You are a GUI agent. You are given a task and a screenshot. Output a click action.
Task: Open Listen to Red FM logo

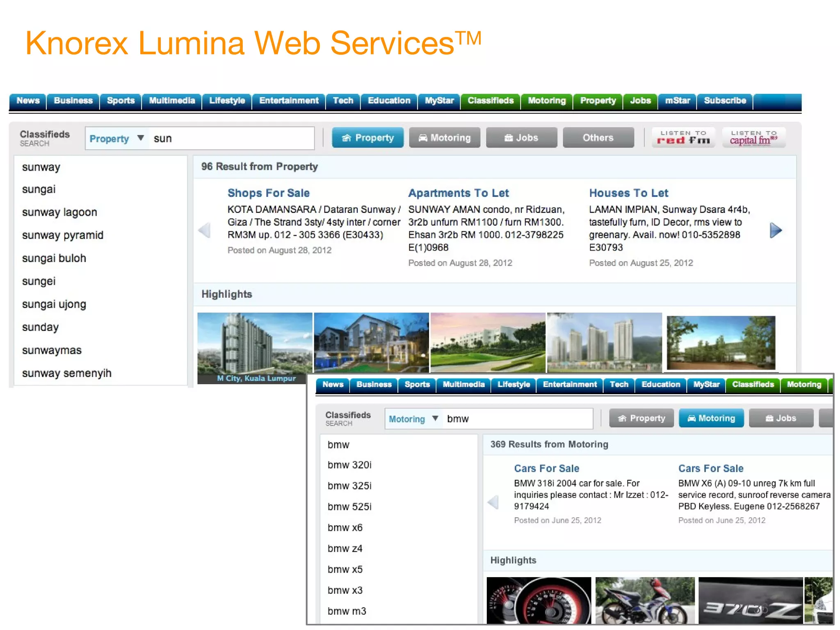pos(683,137)
